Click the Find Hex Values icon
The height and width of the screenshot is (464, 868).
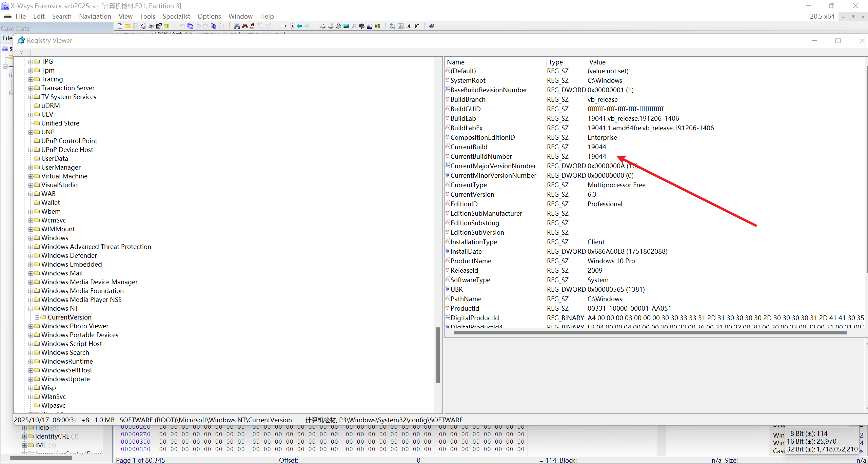point(253,26)
